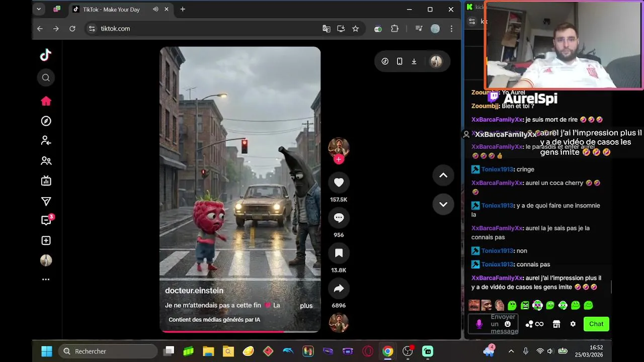Click the Rechercher taskbar search box
This screenshot has height=362, width=644.
click(108, 351)
